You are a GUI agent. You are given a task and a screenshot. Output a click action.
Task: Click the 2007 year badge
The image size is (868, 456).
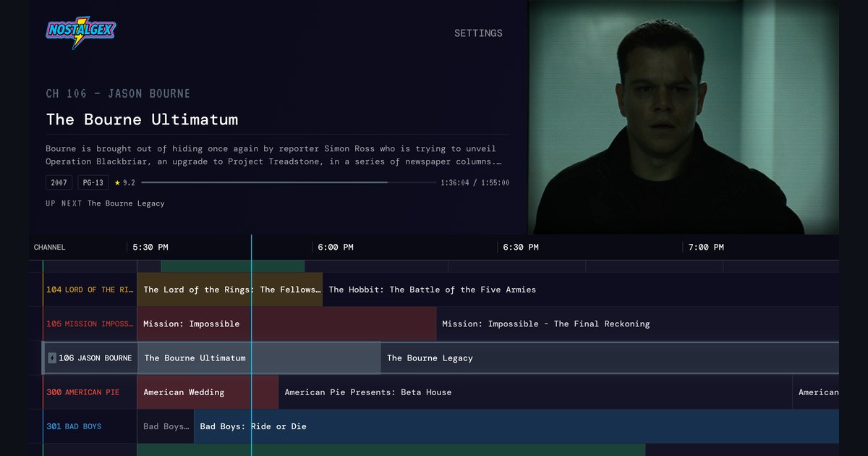click(59, 183)
